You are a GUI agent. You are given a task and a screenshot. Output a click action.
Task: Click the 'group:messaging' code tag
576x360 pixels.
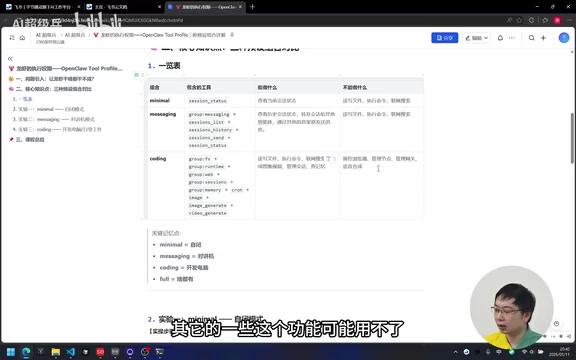coord(209,115)
